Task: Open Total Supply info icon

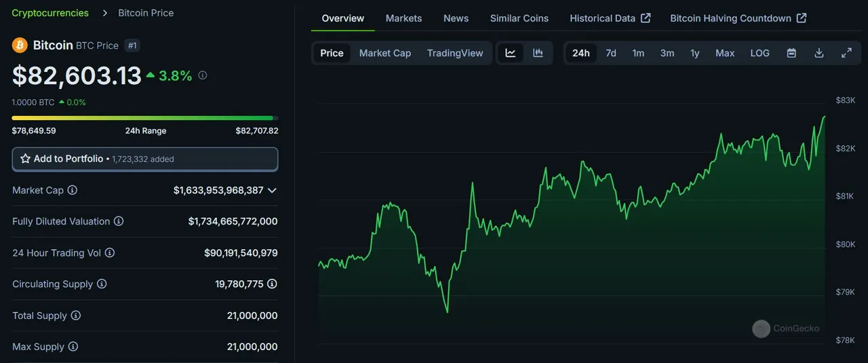Action: [76, 316]
